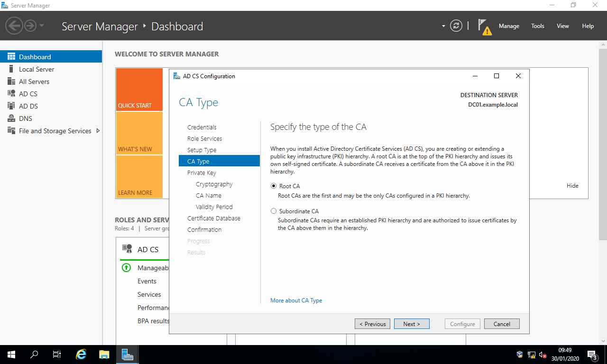Open Local Server in the sidebar
Image resolution: width=607 pixels, height=364 pixels.
pos(35,69)
